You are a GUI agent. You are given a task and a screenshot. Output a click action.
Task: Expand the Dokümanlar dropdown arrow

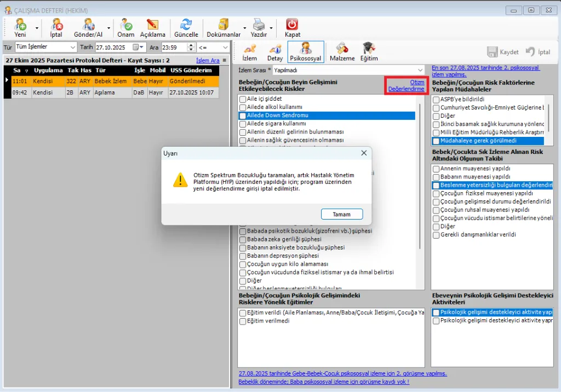pyautogui.click(x=245, y=28)
